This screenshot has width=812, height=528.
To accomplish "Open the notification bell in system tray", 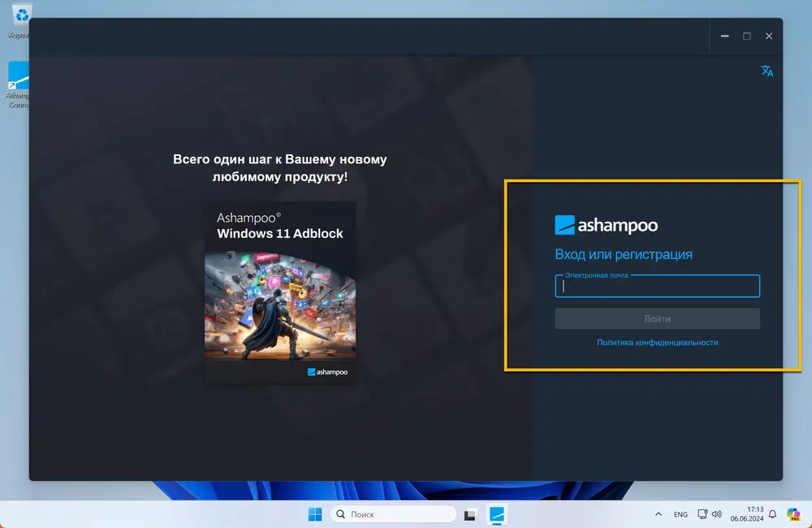I will pos(773,513).
